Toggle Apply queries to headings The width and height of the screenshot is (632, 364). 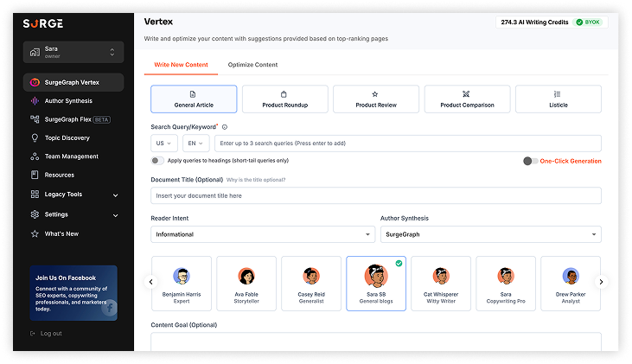click(157, 161)
